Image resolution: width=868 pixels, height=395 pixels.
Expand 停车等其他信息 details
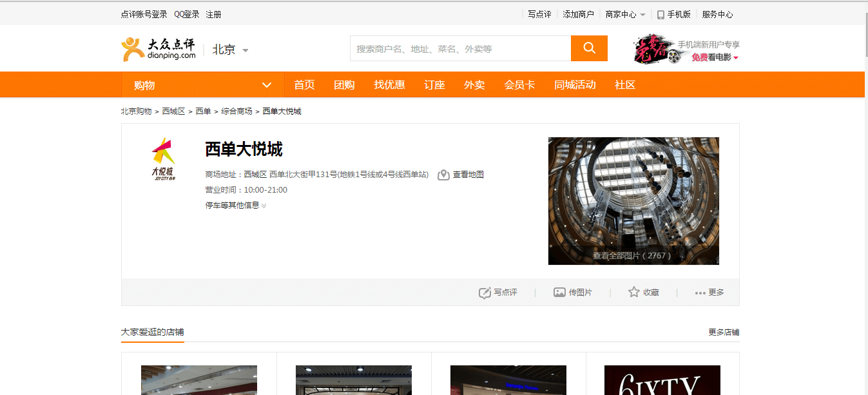click(x=236, y=205)
